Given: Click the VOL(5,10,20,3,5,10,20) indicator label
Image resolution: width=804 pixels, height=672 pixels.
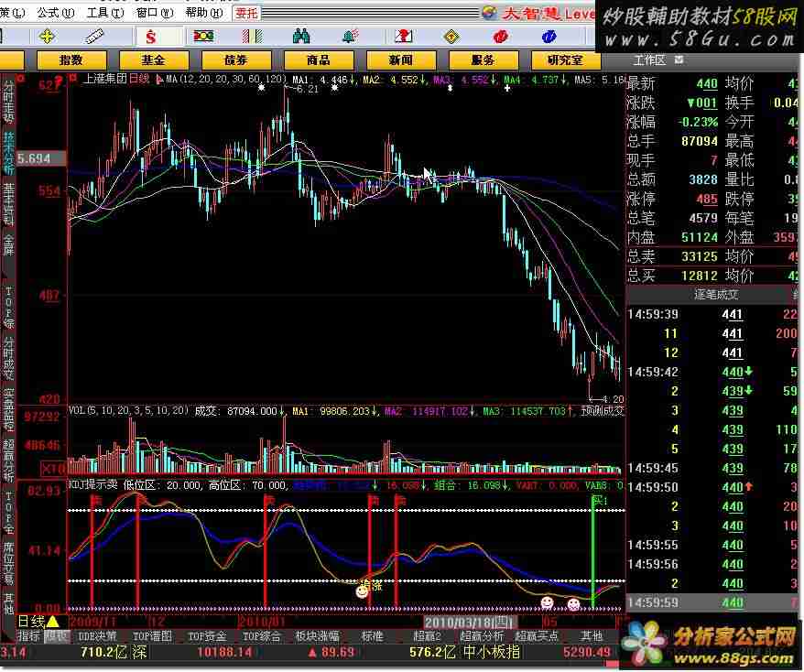Looking at the screenshot, I should coord(129,410).
